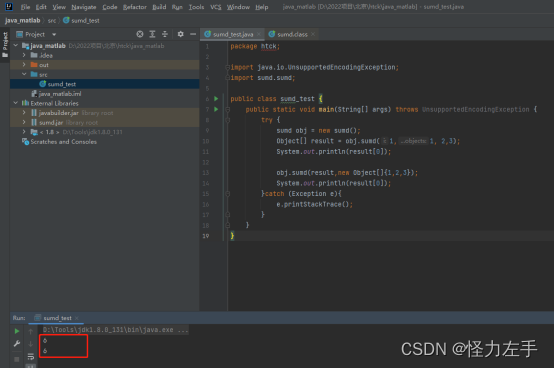This screenshot has width=554, height=368.
Task: Select sumd_test tab in Run panel
Action: tap(57, 318)
